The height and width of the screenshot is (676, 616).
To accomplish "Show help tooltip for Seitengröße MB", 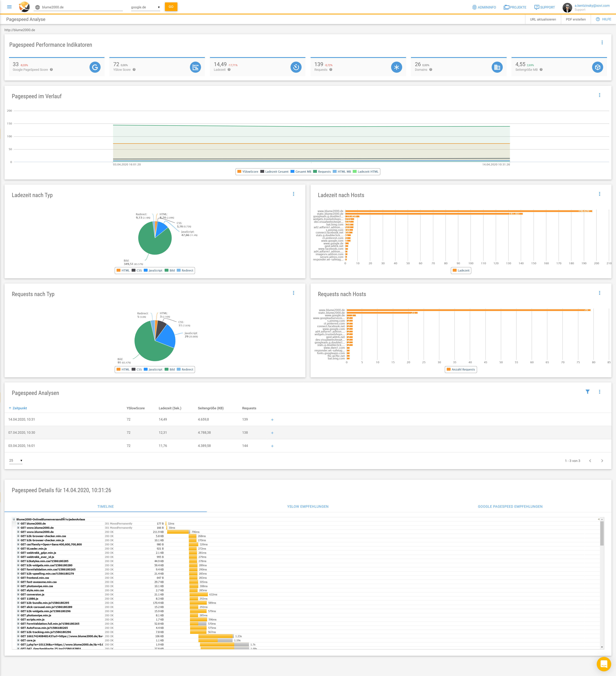I will (x=541, y=70).
